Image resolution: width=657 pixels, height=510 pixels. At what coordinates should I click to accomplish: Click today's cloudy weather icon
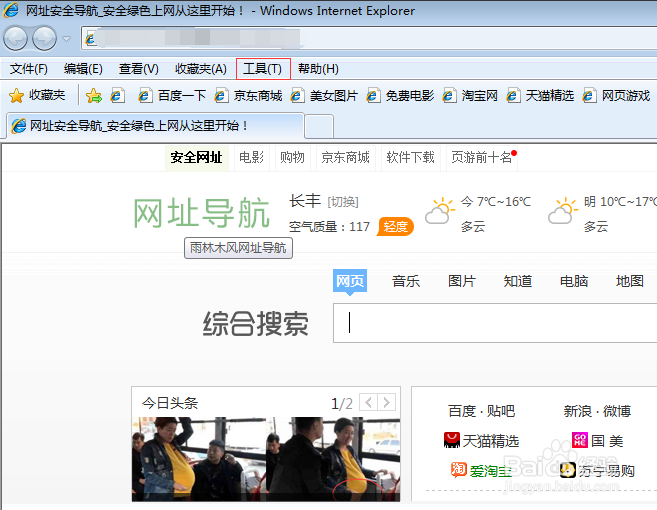pyautogui.click(x=440, y=211)
